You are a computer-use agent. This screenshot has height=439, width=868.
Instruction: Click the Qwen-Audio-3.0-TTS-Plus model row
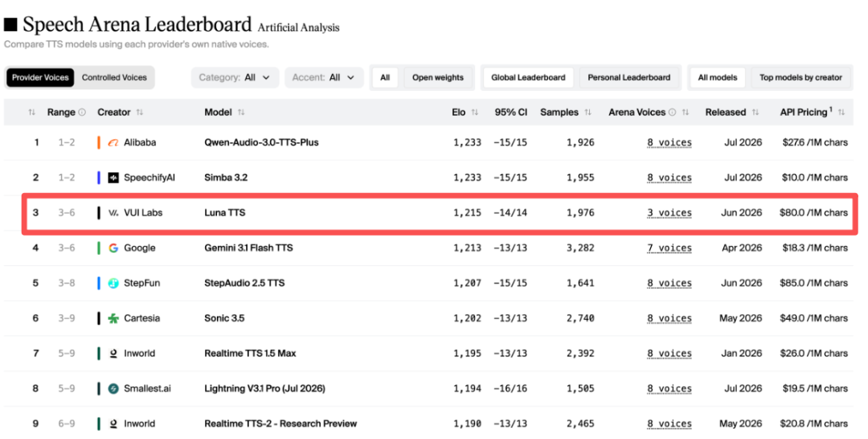tap(428, 143)
